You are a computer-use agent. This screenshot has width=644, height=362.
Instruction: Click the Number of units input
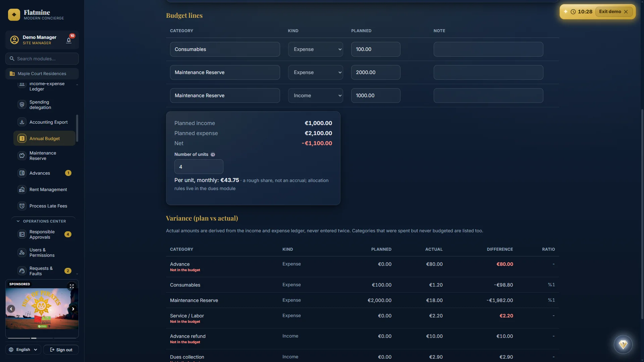pyautogui.click(x=199, y=167)
